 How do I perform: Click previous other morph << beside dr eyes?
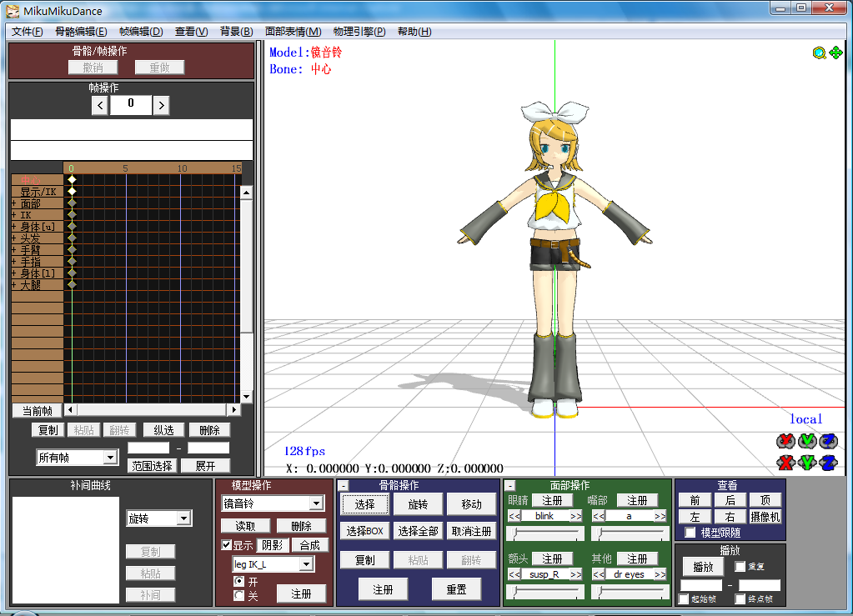tap(599, 574)
